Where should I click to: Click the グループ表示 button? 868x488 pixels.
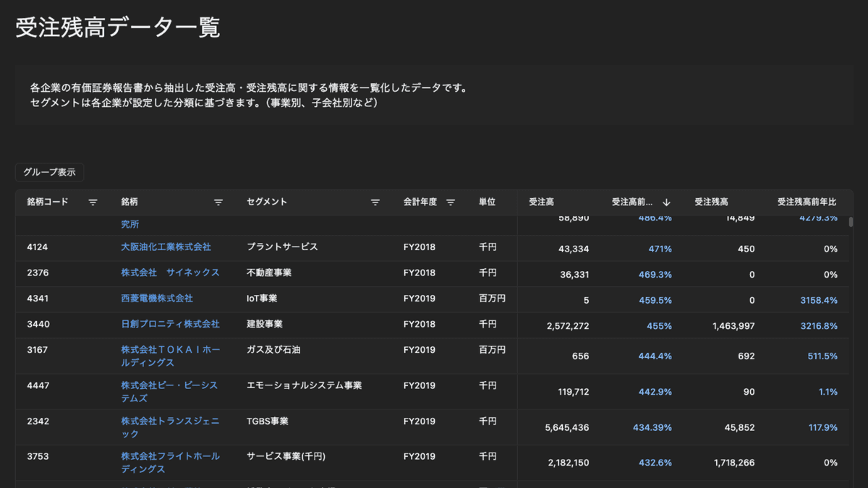tap(49, 172)
